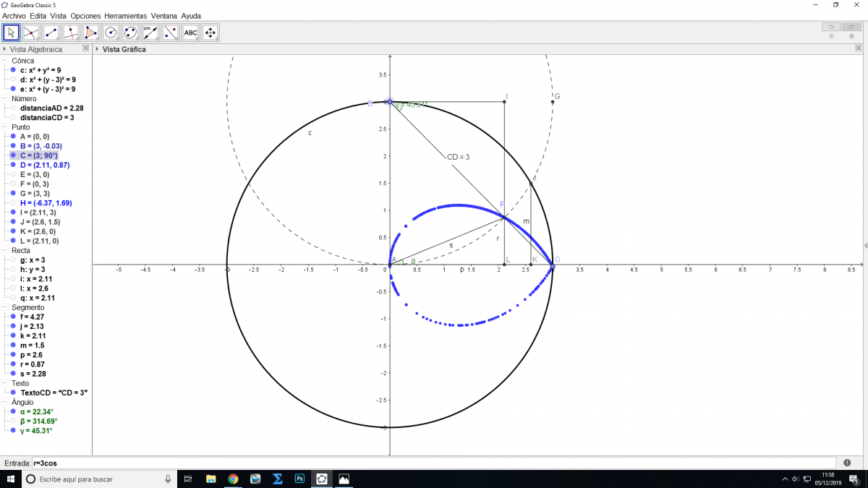The width and height of the screenshot is (868, 488).
Task: Select the Move arrow tool
Action: [12, 33]
